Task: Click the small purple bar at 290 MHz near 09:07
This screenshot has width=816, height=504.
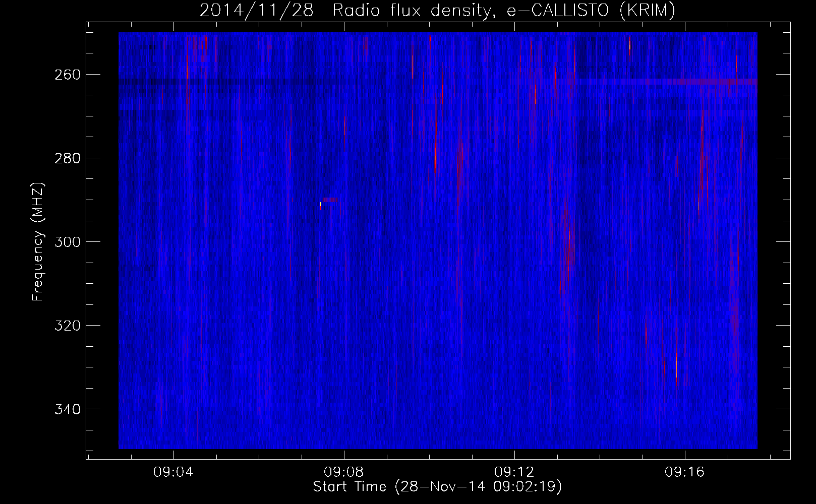Action: 330,200
